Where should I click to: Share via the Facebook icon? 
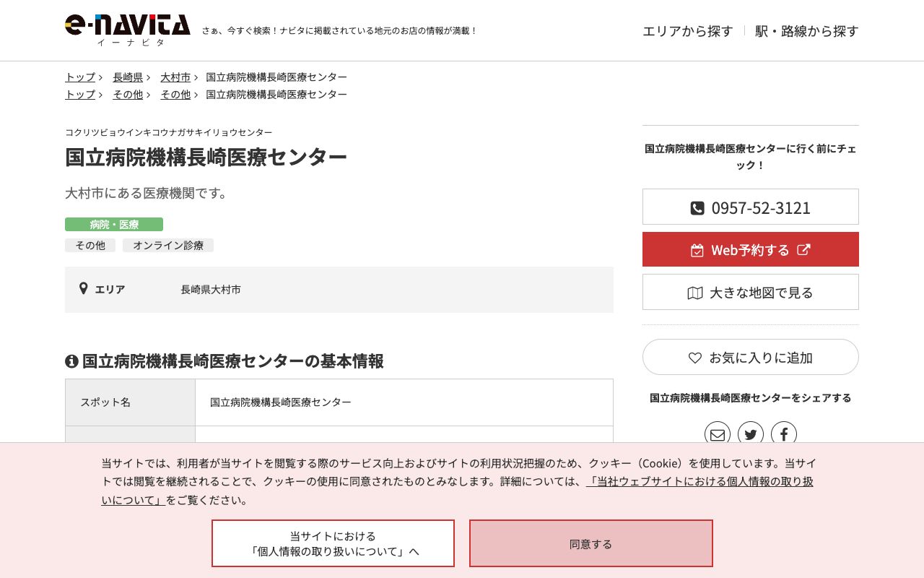tap(784, 434)
